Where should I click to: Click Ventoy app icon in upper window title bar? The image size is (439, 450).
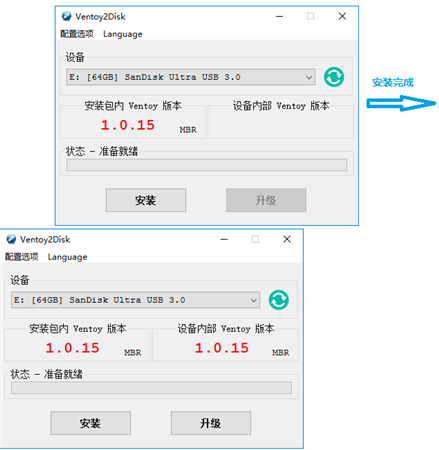[x=67, y=16]
